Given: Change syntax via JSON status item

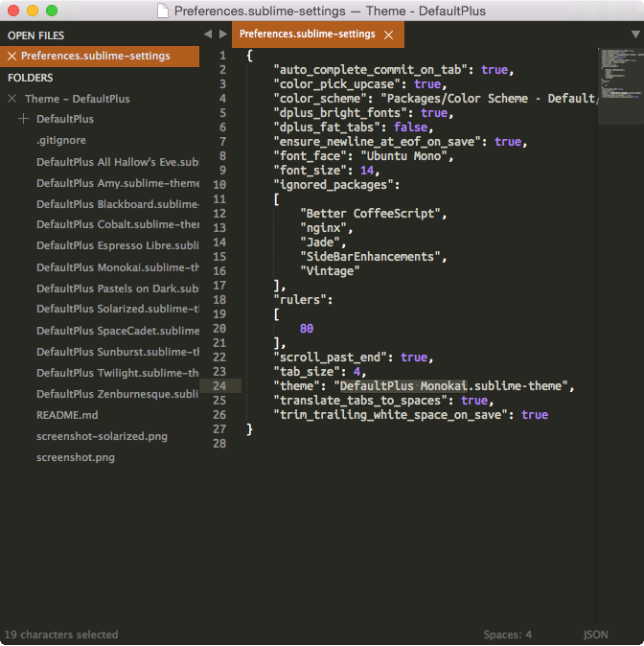Looking at the screenshot, I should (595, 634).
